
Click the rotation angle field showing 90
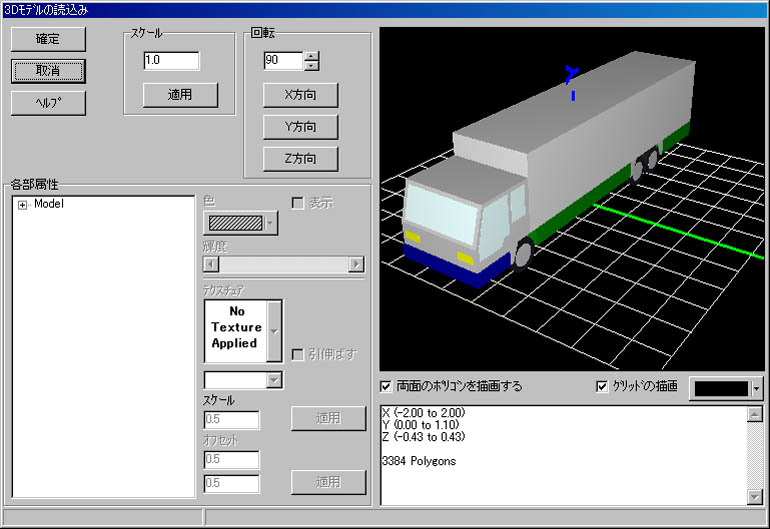[284, 60]
